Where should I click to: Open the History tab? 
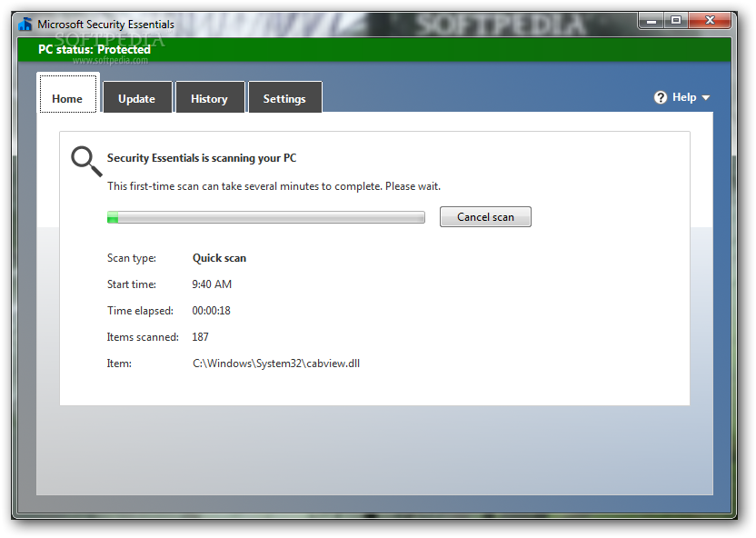[x=210, y=97]
